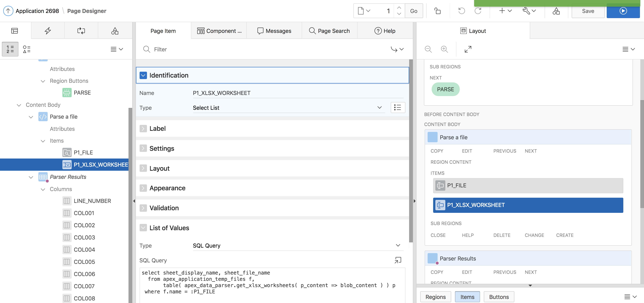The height and width of the screenshot is (303, 644).
Task: Click layout zoom in magnifier
Action: 444,49
